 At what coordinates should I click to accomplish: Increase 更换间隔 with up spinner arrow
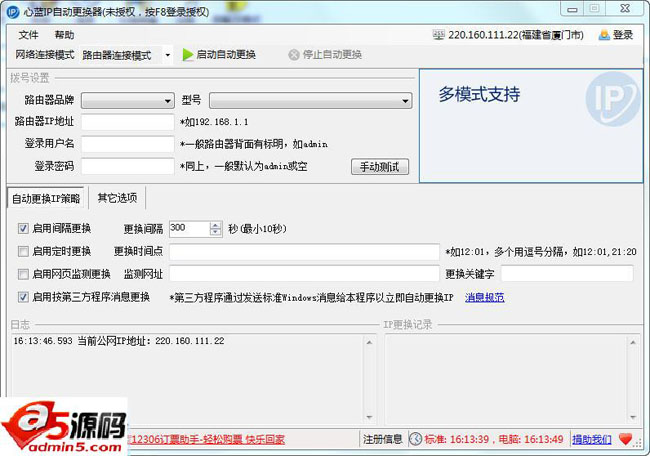(x=216, y=225)
